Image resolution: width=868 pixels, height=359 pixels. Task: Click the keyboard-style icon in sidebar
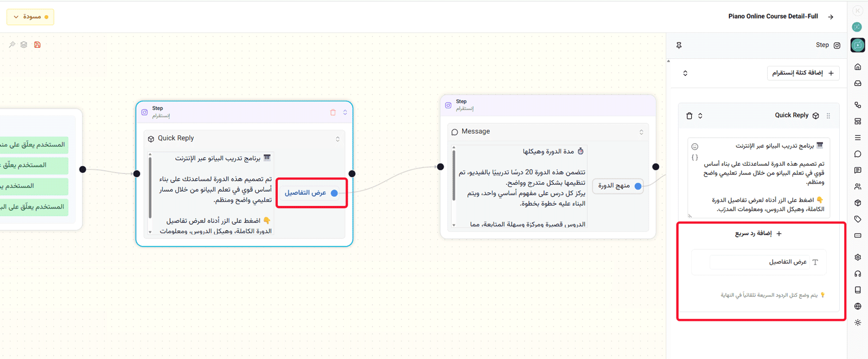click(x=858, y=235)
